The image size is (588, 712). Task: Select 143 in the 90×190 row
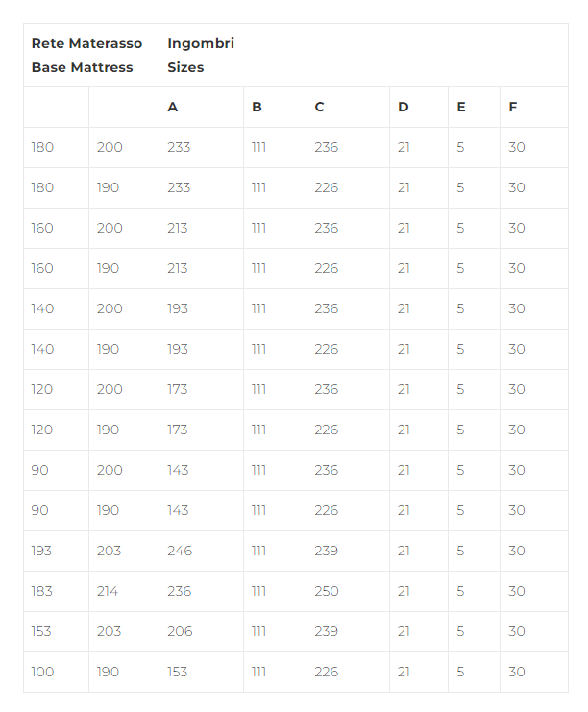[178, 510]
